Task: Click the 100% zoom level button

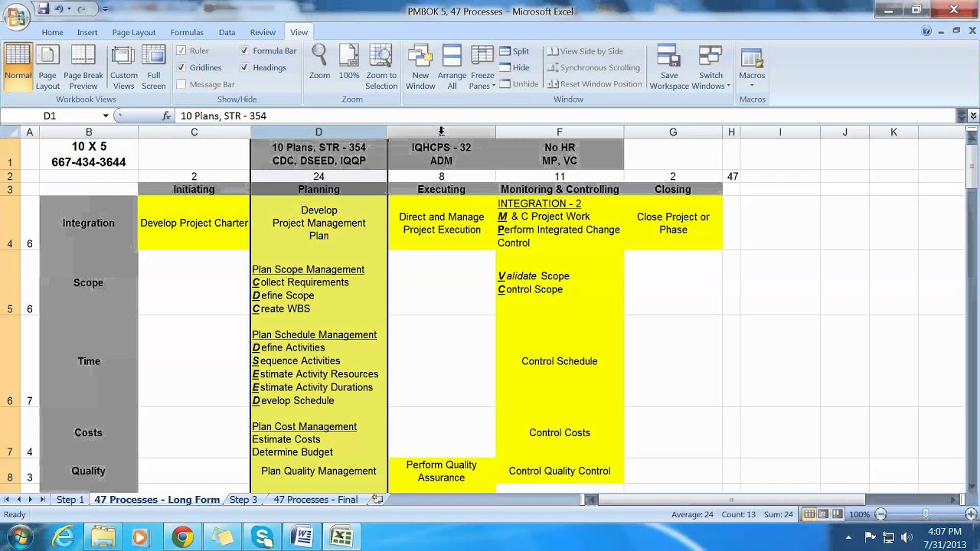Action: 859,514
